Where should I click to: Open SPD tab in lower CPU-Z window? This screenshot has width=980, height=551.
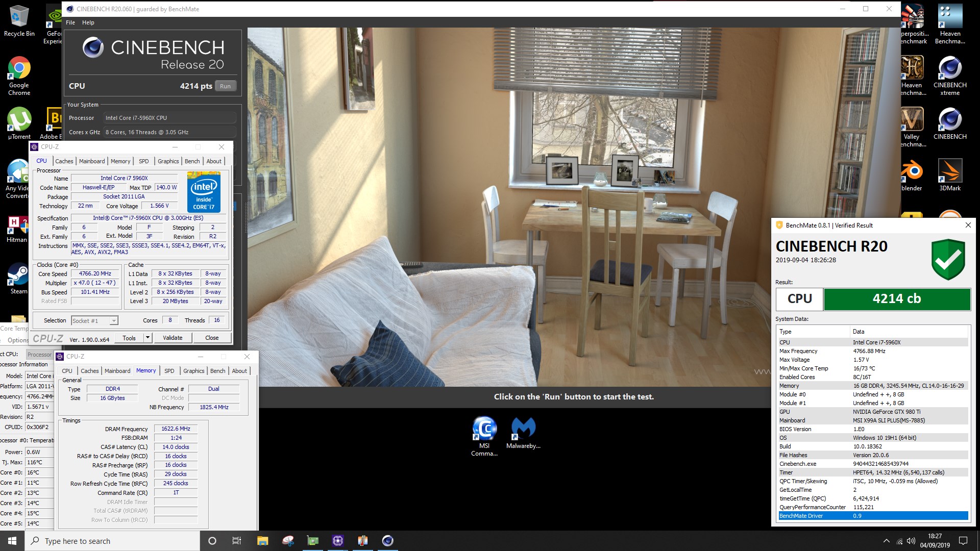coord(169,371)
